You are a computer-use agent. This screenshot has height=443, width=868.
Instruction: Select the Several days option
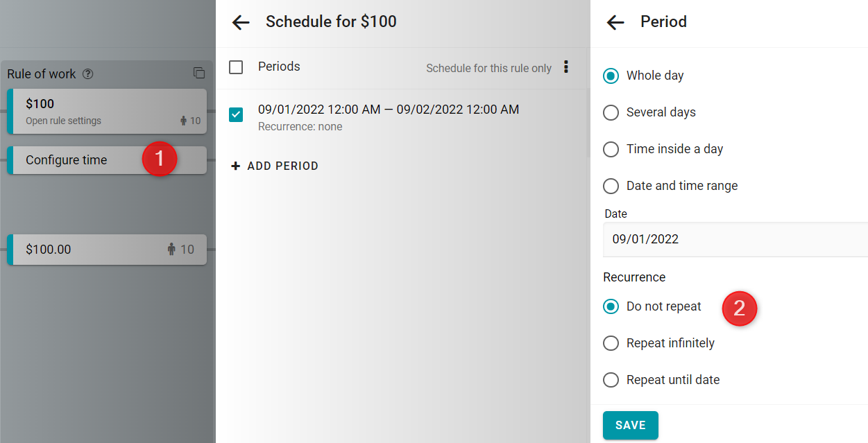pos(611,112)
